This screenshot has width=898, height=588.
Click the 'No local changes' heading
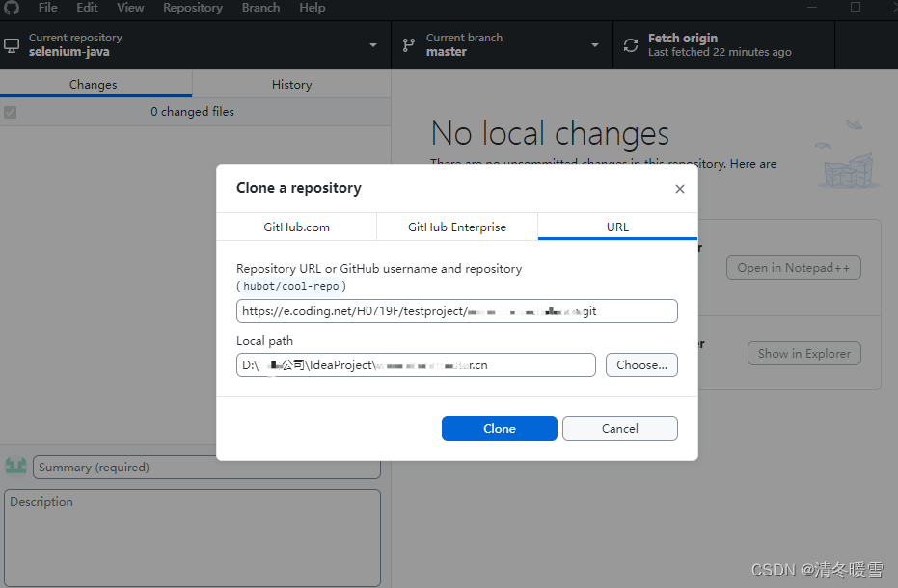click(550, 133)
